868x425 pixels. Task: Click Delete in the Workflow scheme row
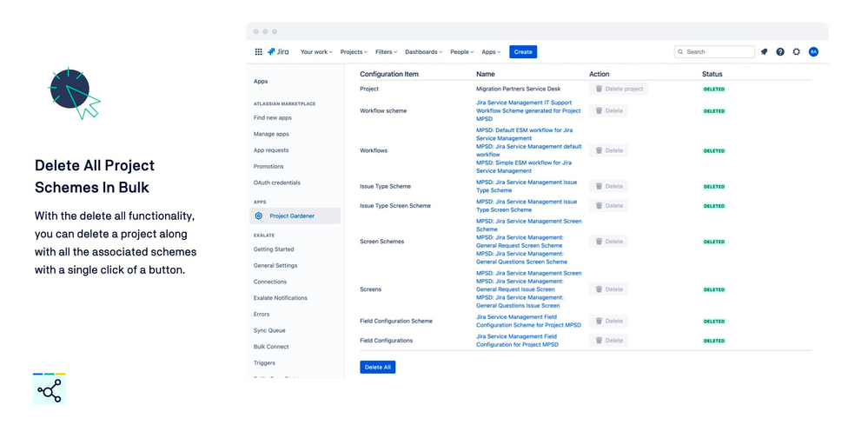[x=608, y=110]
